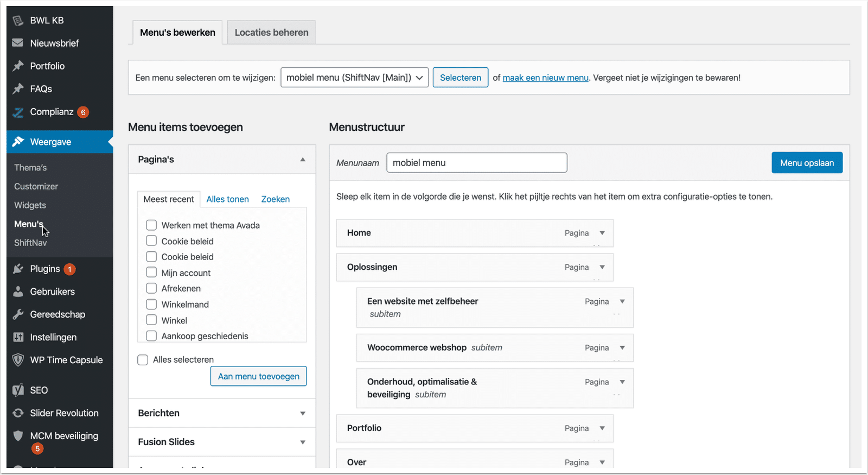Click the Plugins plug icon

tap(18, 269)
